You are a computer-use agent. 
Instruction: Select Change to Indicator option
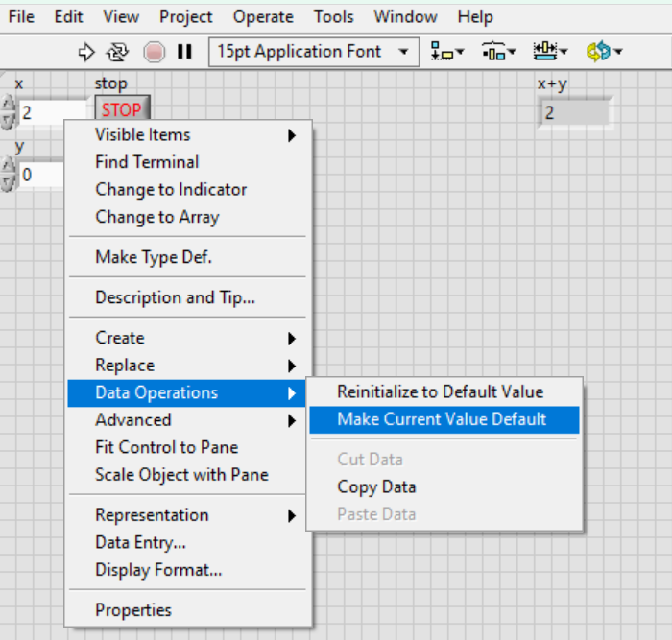[171, 190]
